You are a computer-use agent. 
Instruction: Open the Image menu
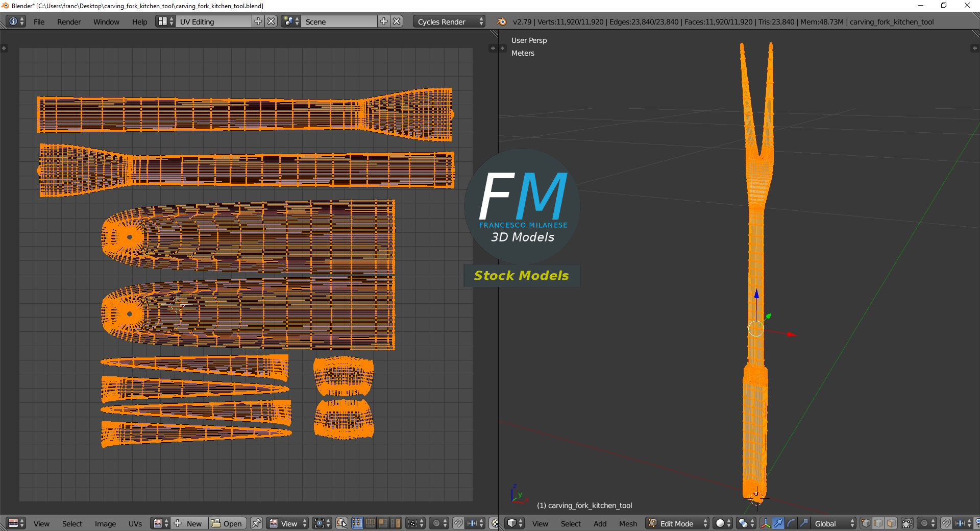(x=105, y=524)
